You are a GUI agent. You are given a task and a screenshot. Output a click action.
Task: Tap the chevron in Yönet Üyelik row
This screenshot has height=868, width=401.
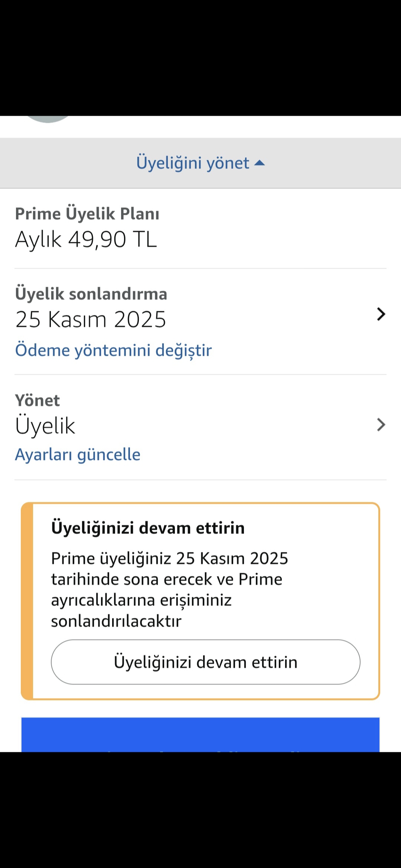pos(381,425)
